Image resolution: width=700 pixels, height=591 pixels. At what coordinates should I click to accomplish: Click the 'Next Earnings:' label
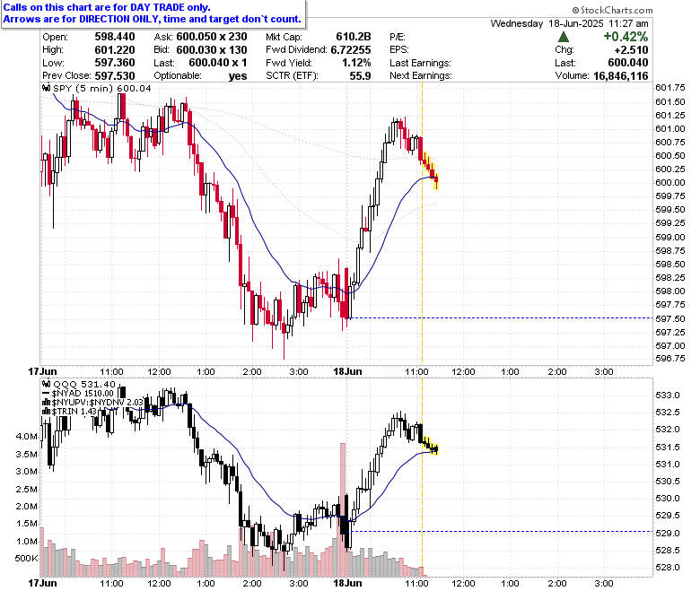421,76
